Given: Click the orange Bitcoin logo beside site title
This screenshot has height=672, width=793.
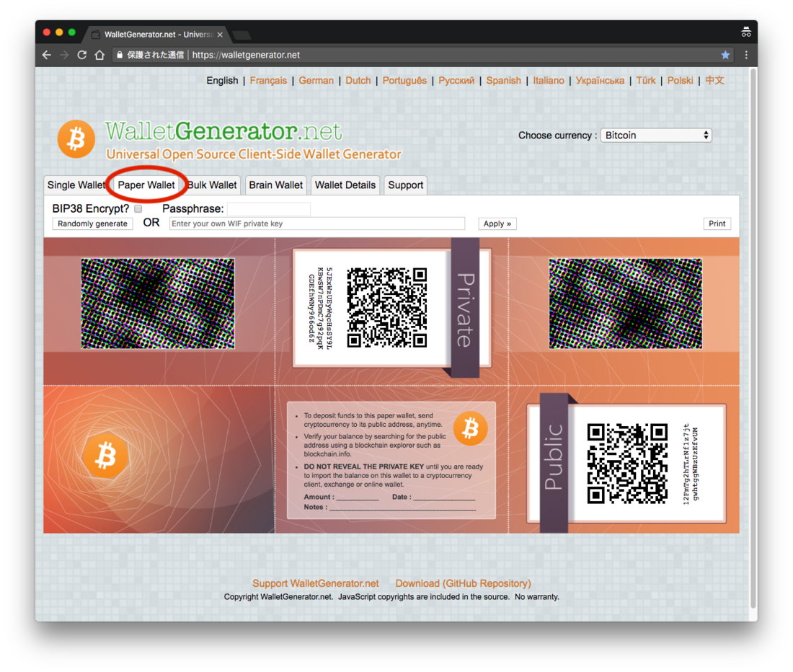Looking at the screenshot, I should click(76, 139).
